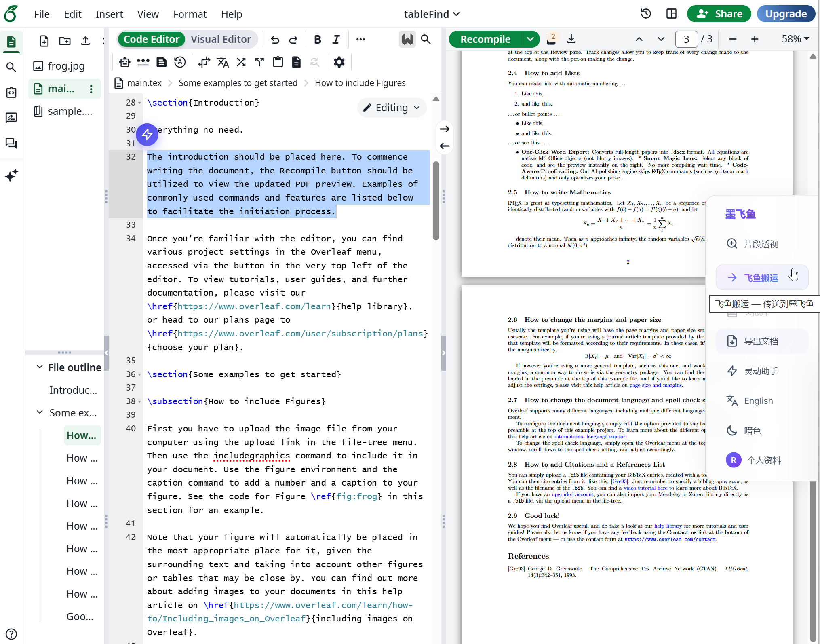Open the Format menu

coord(190,14)
